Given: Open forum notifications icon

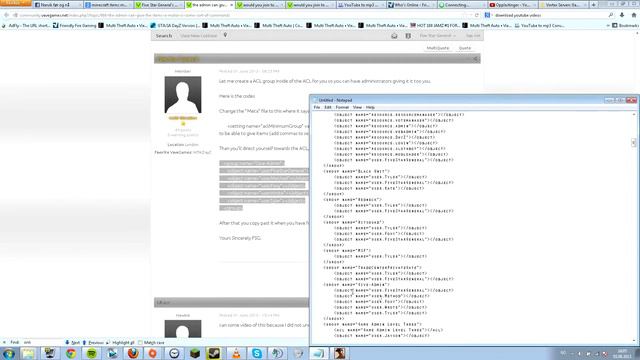Looking at the screenshot, I should (408, 36).
